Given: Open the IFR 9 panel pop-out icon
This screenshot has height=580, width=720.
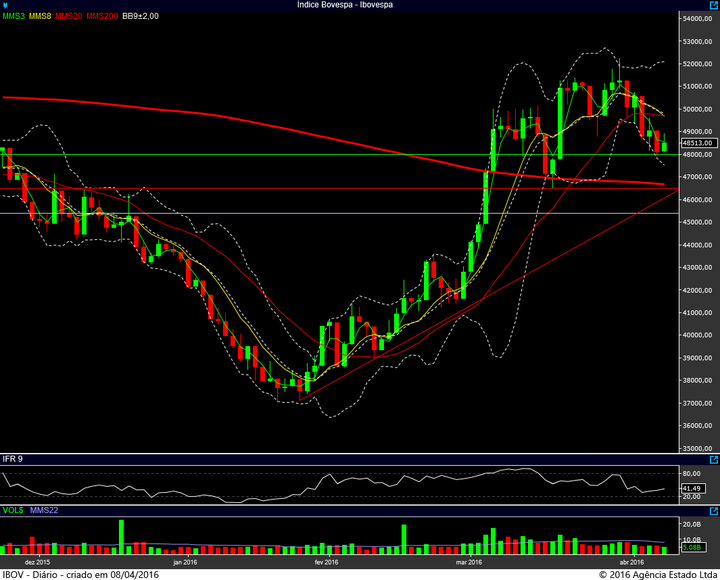Looking at the screenshot, I should click(x=714, y=460).
